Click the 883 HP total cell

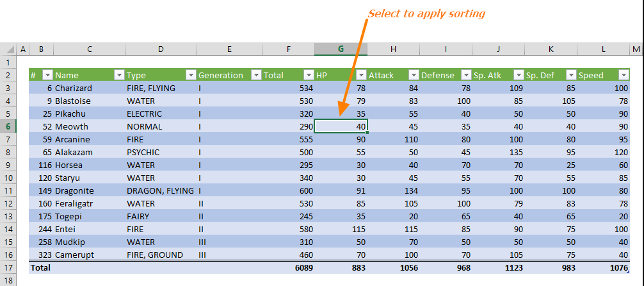point(341,267)
